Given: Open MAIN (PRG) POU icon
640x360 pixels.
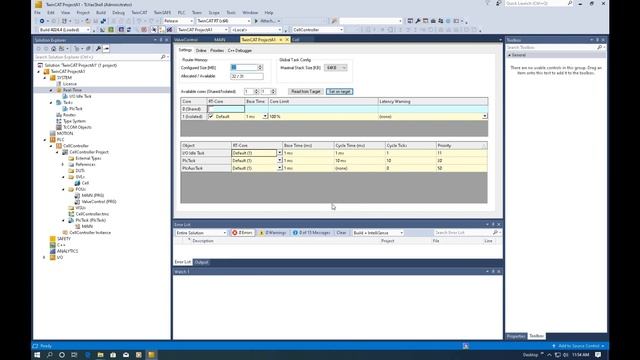Looking at the screenshot, I should [x=77, y=196].
